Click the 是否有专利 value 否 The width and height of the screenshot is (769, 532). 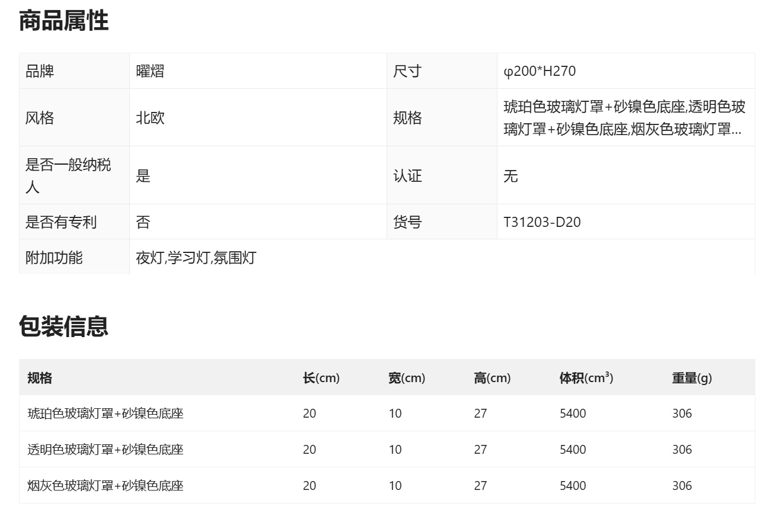pos(142,222)
